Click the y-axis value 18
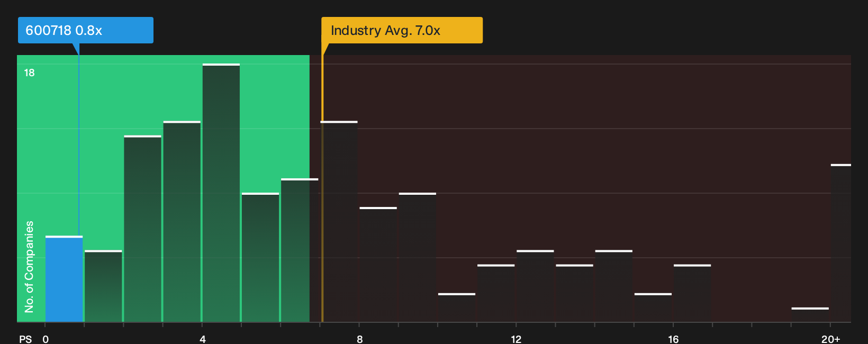 click(29, 73)
